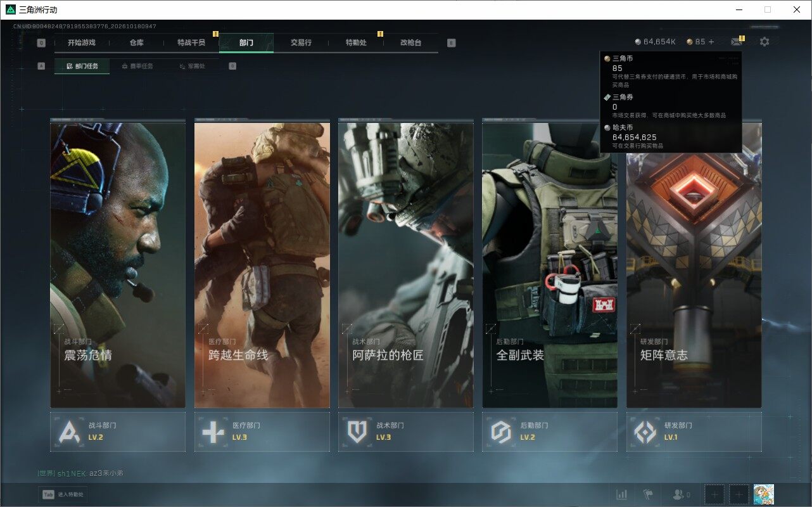Open the 军需处 sub-tab
Screen dimensions: 812x507
pos(192,66)
